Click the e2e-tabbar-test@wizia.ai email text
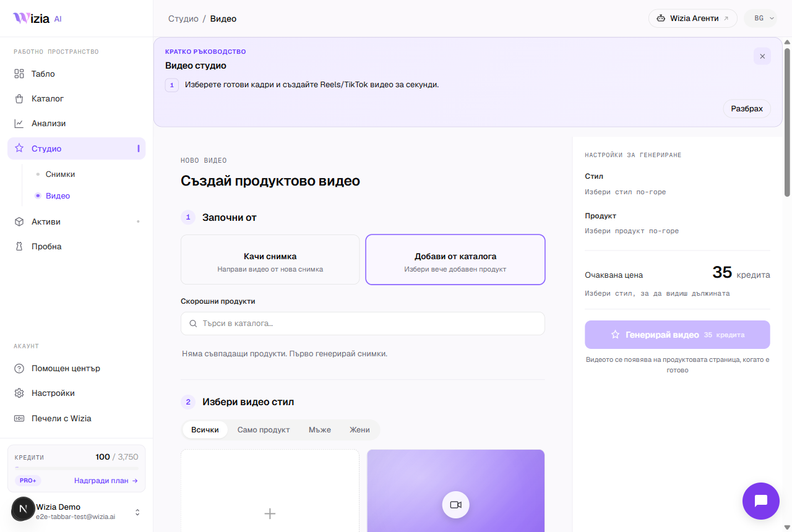Viewport: 792px width, 532px height. [x=75, y=516]
